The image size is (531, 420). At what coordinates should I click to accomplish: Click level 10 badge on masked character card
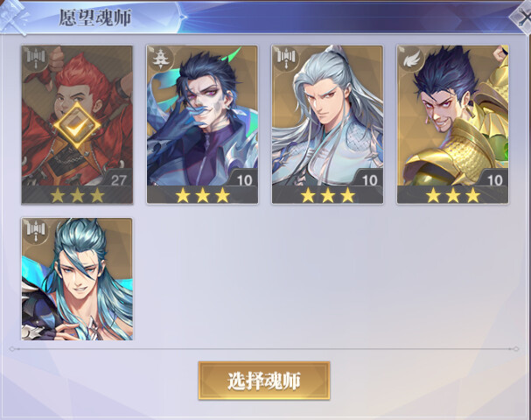point(244,179)
